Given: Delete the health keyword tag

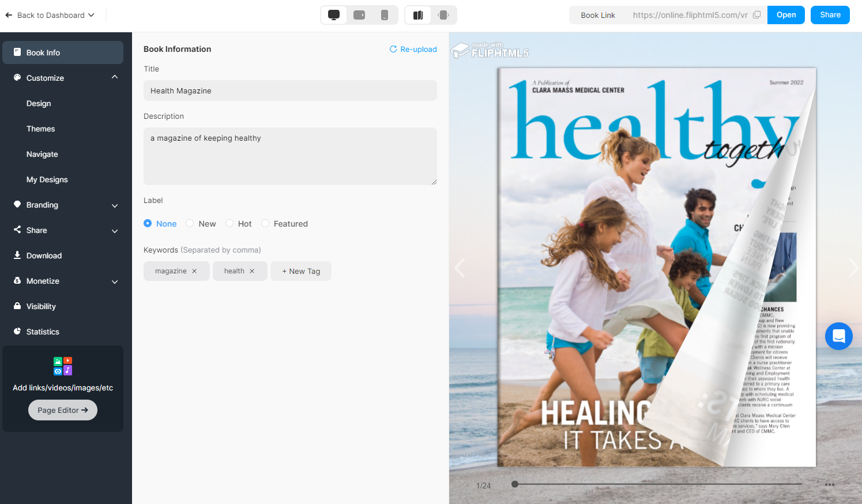Looking at the screenshot, I should click(x=252, y=271).
